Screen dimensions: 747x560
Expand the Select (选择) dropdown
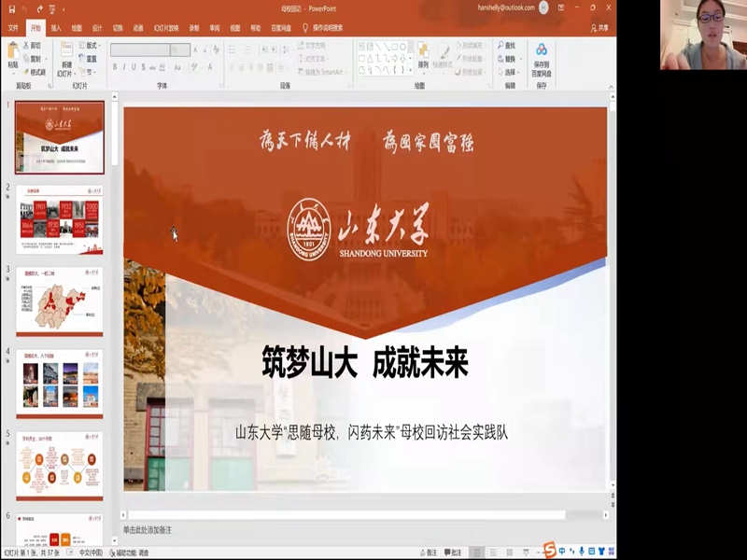pyautogui.click(x=510, y=72)
